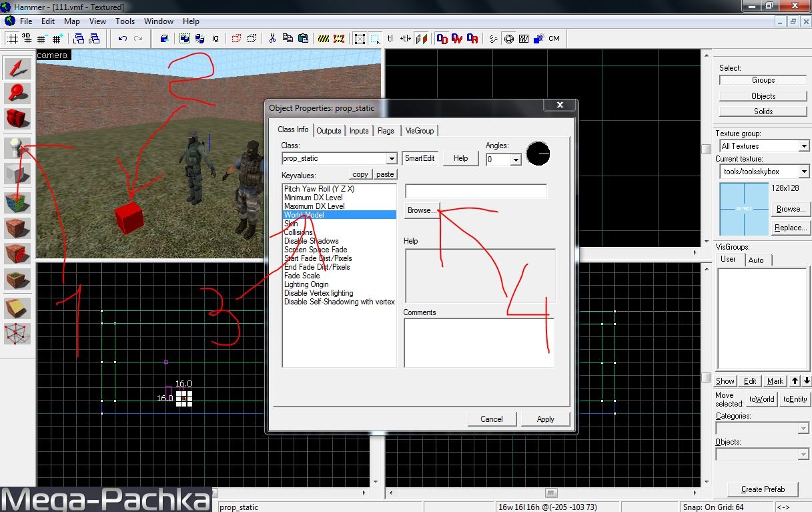
Task: Click the Apply button
Action: (545, 419)
